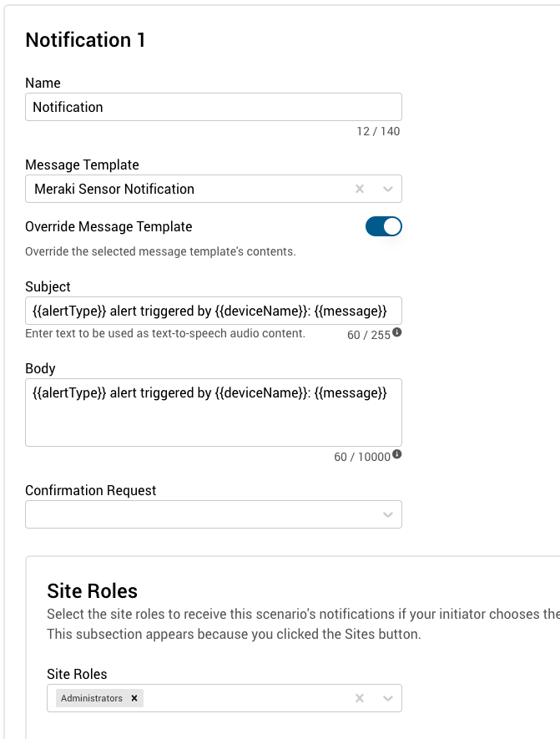The image size is (560, 739).
Task: Click the chevron icon on the Confirmation Request field
Action: [x=387, y=514]
